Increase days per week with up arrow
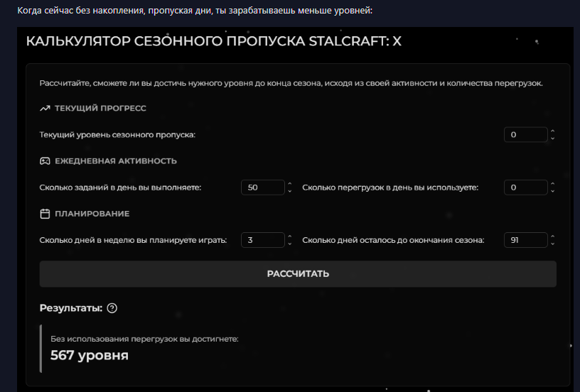 289,236
